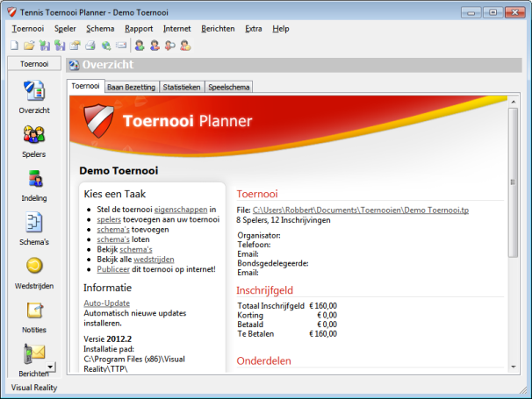Click the '8 Spelers, 12 Inschrijvingen' text
This screenshot has width=532, height=399.
284,220
